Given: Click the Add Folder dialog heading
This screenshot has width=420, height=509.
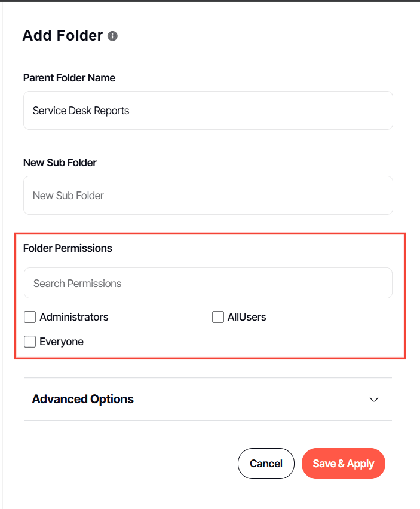Looking at the screenshot, I should 63,36.
